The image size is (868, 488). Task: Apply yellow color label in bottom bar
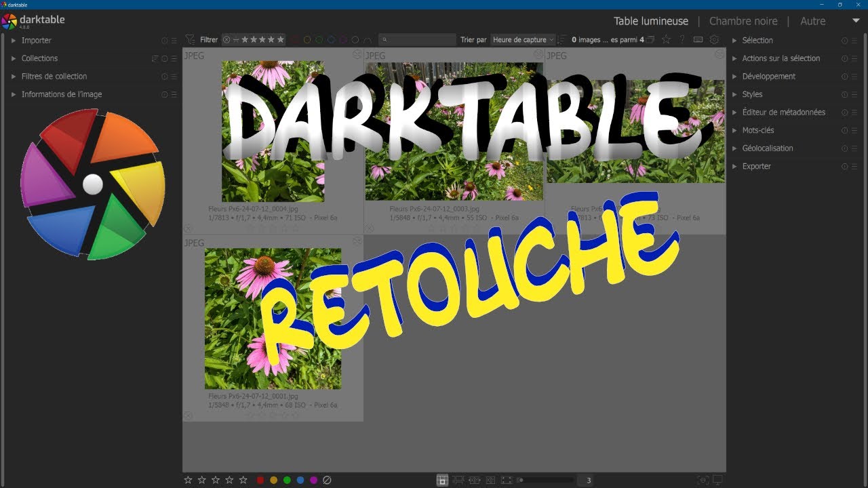[x=274, y=480]
